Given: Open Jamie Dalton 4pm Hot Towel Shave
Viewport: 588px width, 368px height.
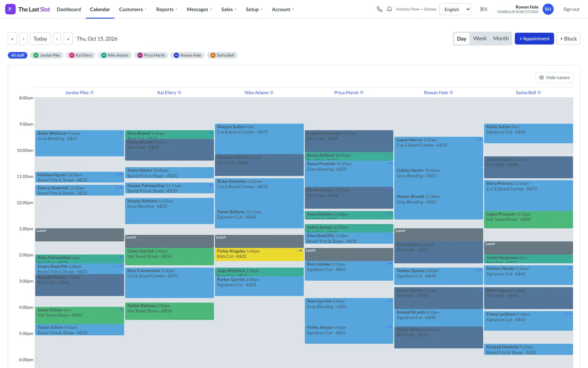Looking at the screenshot, I should (79, 315).
